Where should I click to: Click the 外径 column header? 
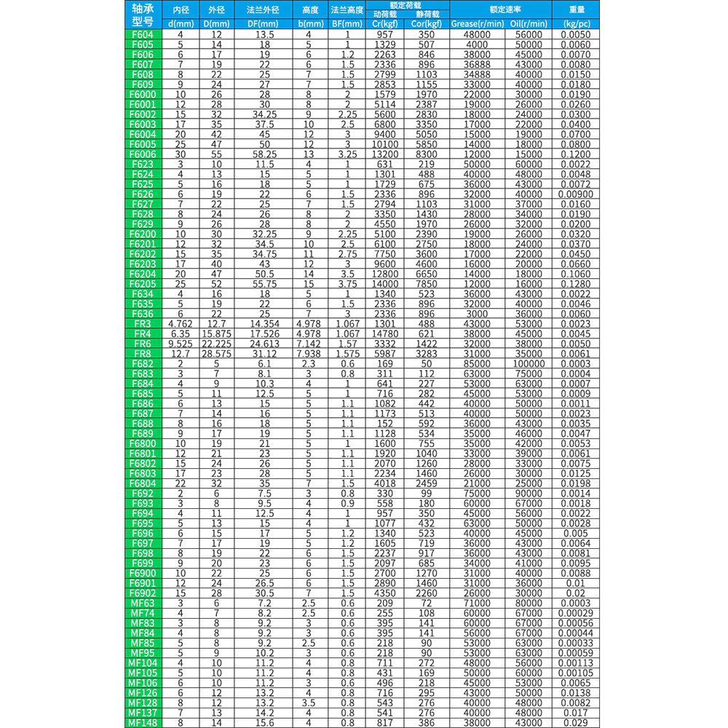click(216, 9)
